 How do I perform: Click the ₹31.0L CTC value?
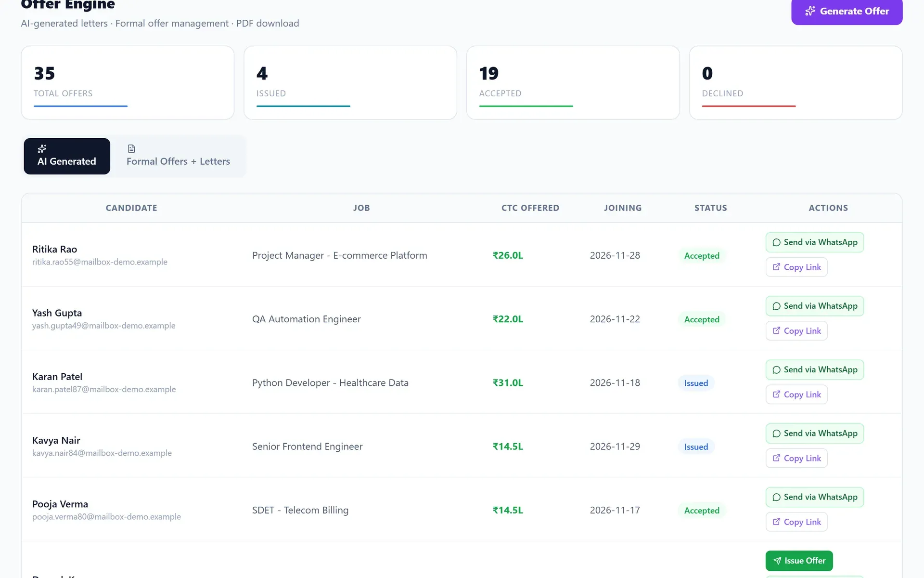click(x=508, y=383)
